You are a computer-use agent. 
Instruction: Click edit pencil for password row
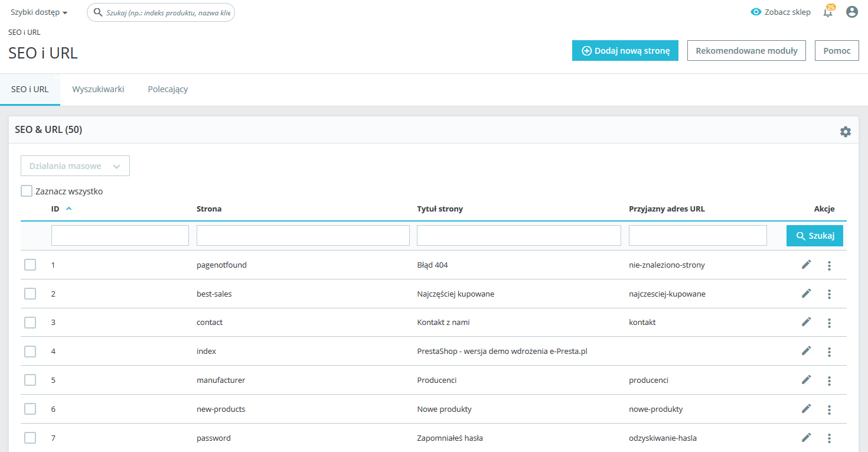pos(806,438)
